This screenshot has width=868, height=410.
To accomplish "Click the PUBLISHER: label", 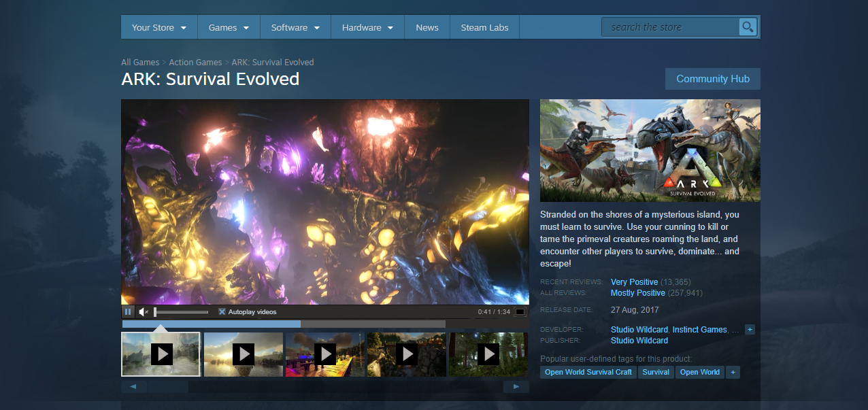I will tap(561, 341).
